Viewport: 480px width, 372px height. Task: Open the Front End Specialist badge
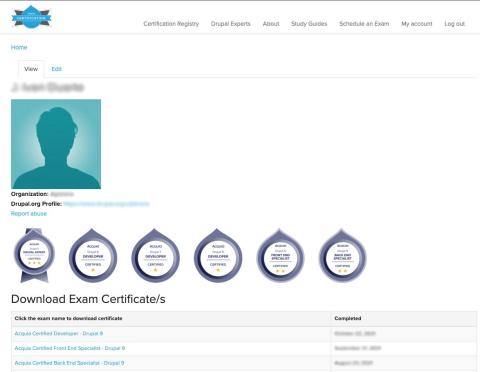pos(280,255)
